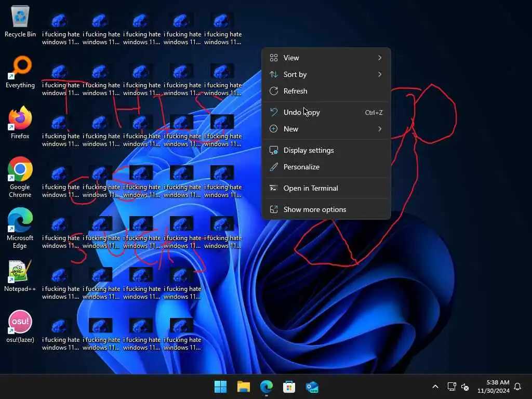The width and height of the screenshot is (532, 399).
Task: Open Edge from the taskbar
Action: pos(267,387)
